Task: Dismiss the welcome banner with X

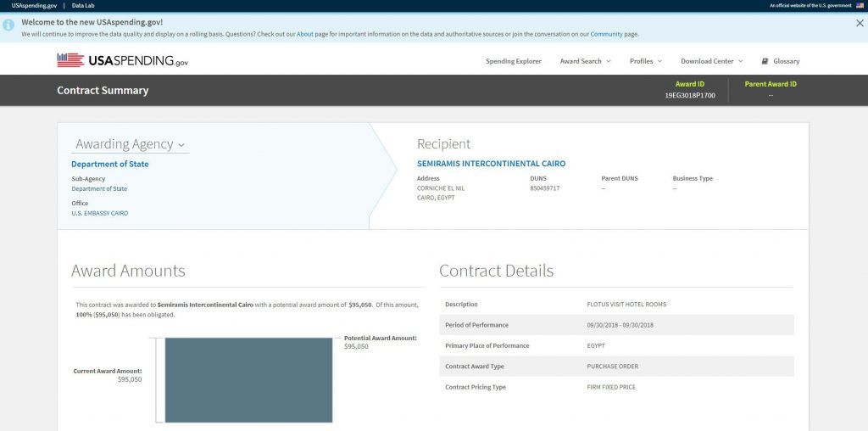Action: point(860,23)
